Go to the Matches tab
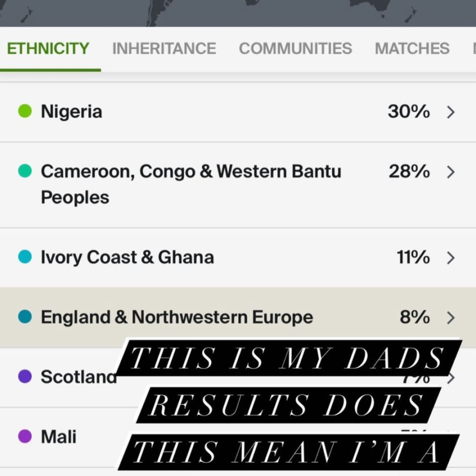 tap(412, 49)
